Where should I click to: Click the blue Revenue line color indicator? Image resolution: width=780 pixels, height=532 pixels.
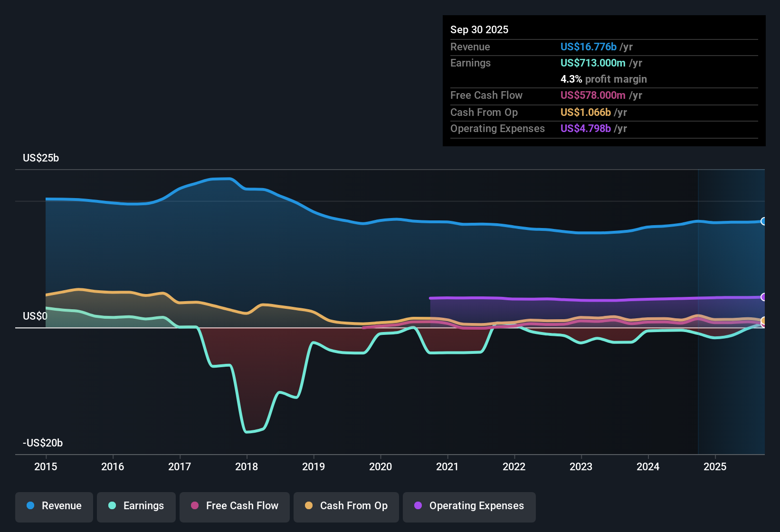point(29,506)
